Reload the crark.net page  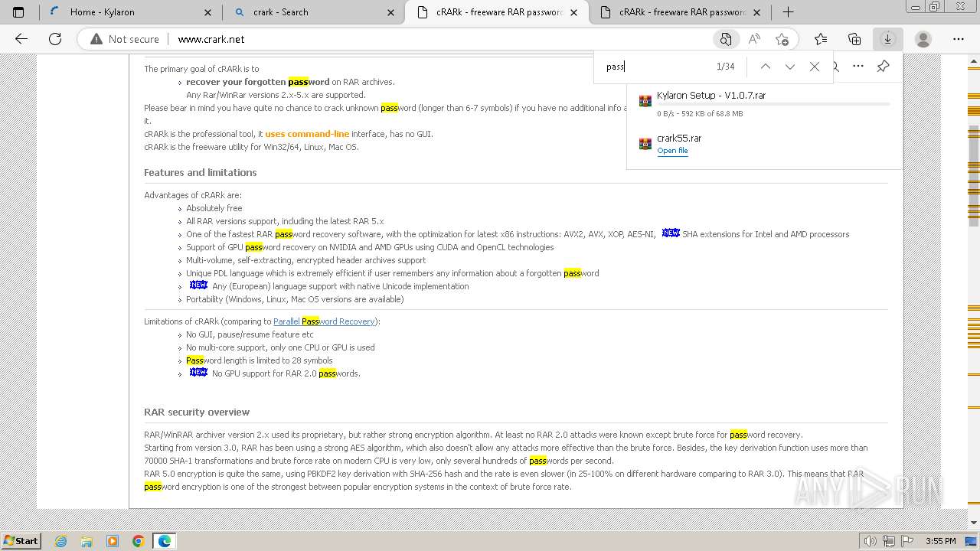[x=55, y=39]
